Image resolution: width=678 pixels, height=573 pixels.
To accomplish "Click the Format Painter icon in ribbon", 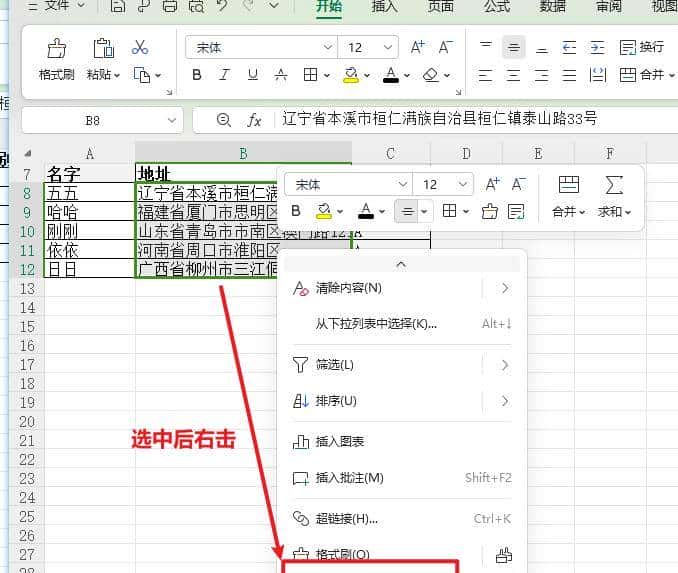I will click(x=57, y=48).
